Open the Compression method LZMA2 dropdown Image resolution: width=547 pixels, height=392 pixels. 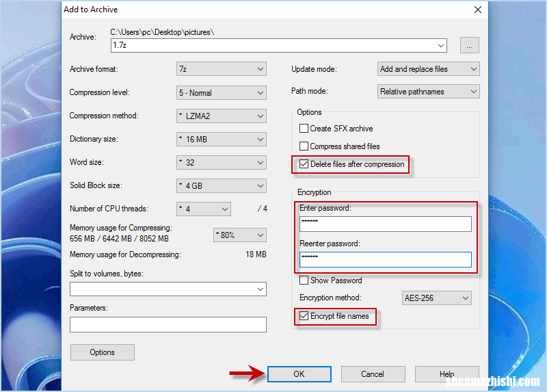tap(221, 116)
